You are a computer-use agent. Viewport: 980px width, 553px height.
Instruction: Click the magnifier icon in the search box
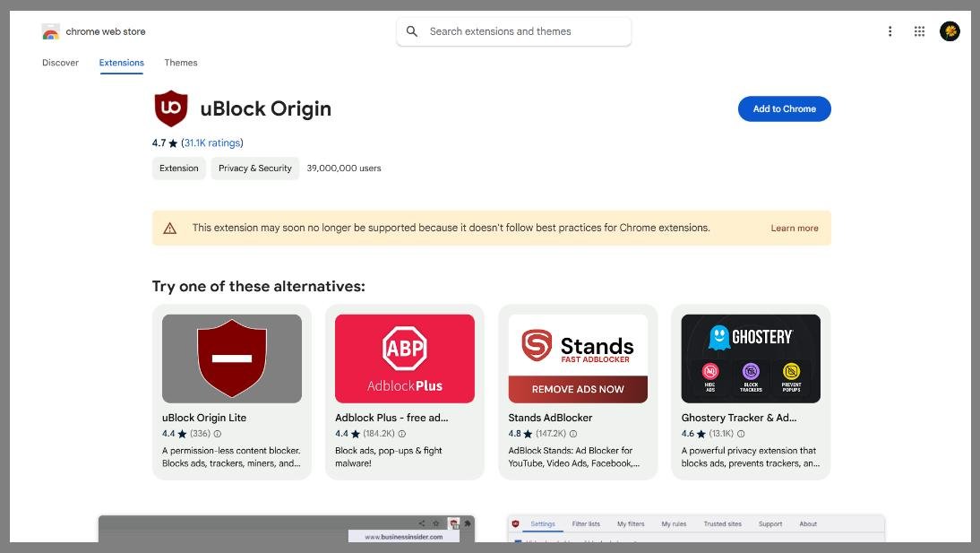point(412,31)
